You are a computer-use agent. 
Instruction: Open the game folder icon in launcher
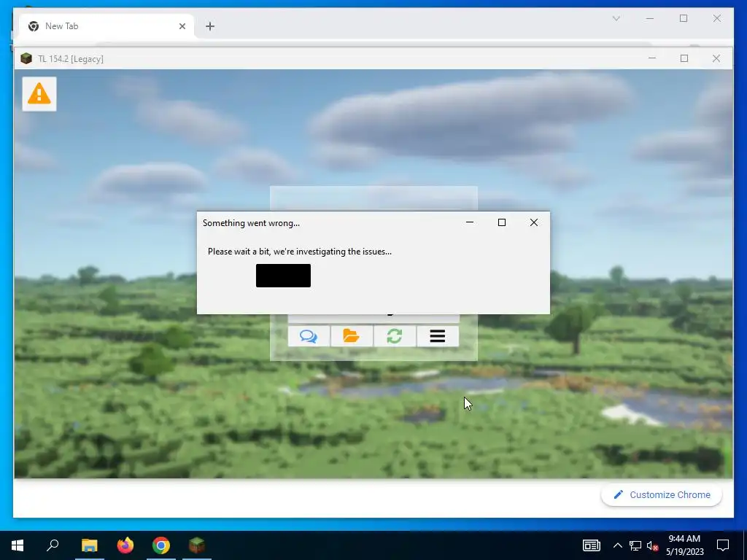click(352, 336)
